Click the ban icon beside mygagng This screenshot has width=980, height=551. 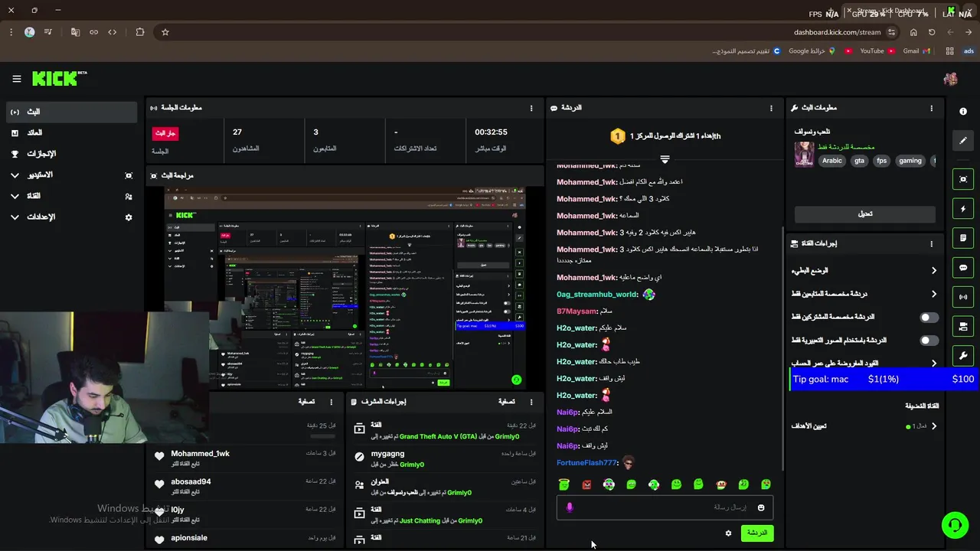click(360, 457)
